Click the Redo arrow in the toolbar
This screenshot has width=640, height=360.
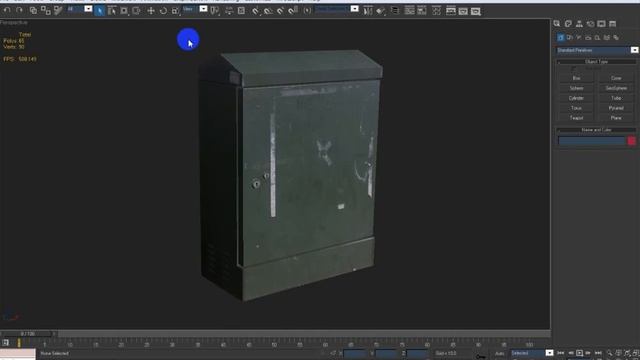19,10
